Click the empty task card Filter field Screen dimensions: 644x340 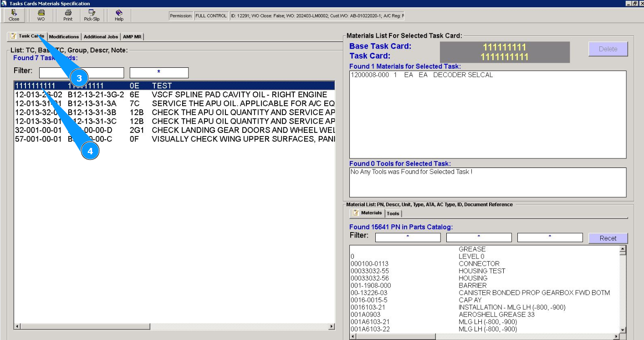82,72
